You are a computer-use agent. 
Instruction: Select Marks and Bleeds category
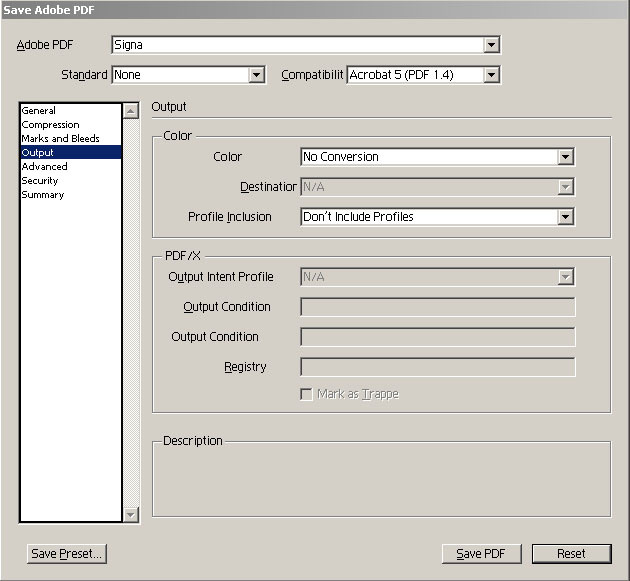[71, 139]
